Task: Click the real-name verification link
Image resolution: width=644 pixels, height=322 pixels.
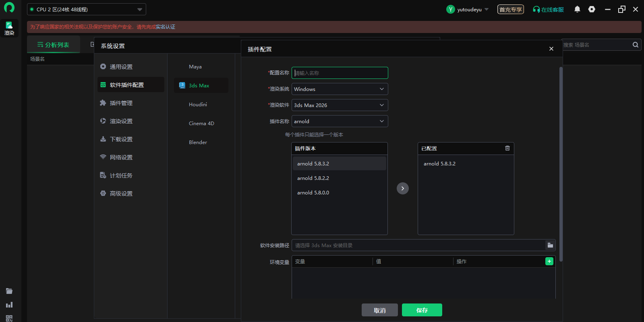Action: [166, 27]
